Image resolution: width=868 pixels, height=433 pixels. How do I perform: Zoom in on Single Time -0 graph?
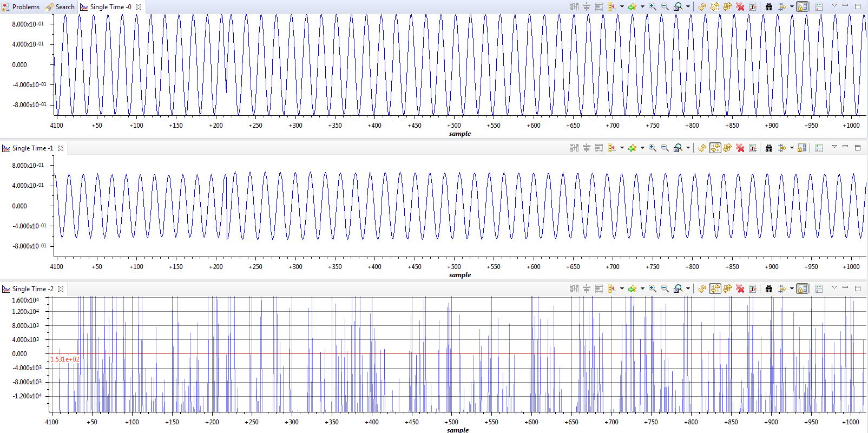[x=653, y=6]
